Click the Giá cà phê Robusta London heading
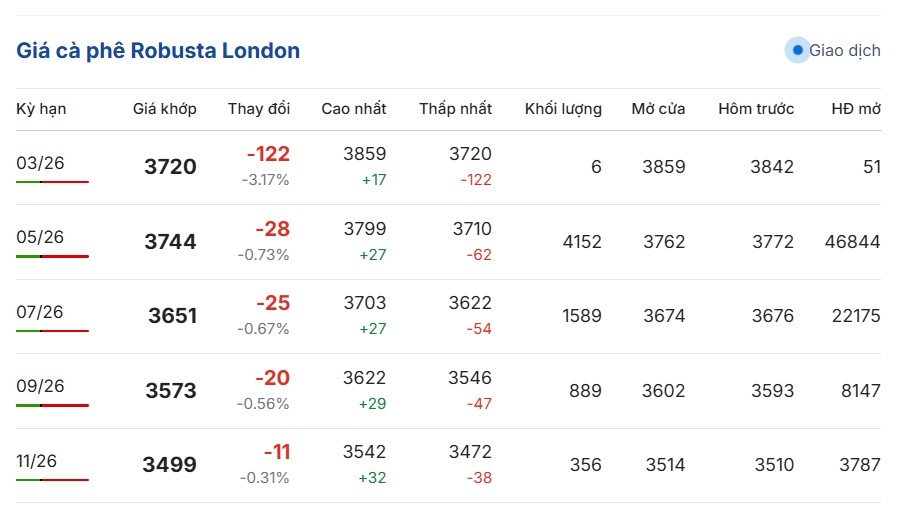The height and width of the screenshot is (515, 923). tap(158, 50)
